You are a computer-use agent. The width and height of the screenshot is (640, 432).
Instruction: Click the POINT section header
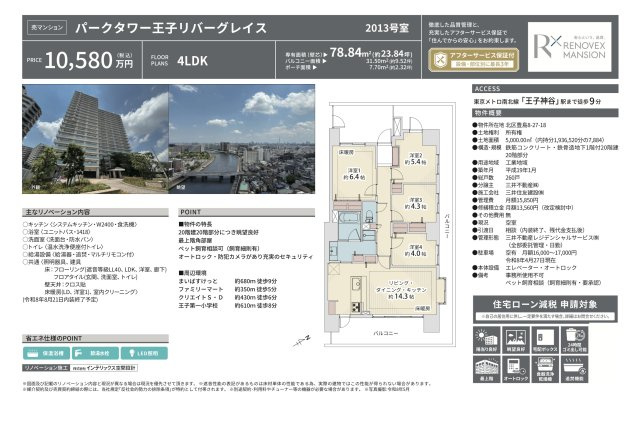(x=247, y=212)
